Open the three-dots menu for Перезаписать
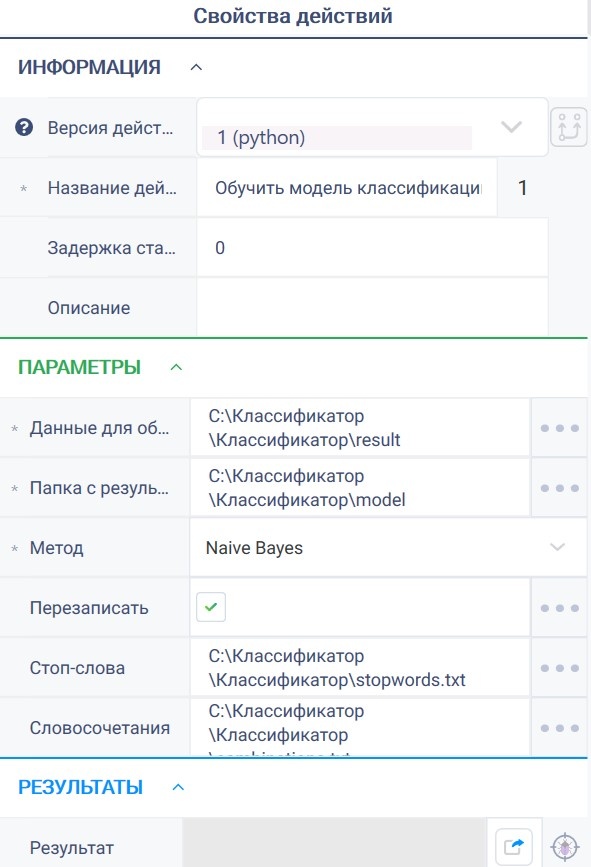The height and width of the screenshot is (867, 591). click(x=559, y=608)
